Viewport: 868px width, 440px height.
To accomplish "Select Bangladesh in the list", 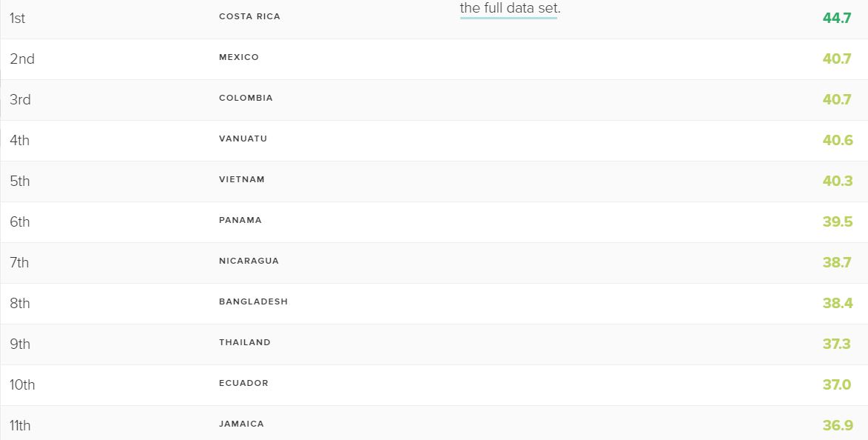I will (253, 301).
